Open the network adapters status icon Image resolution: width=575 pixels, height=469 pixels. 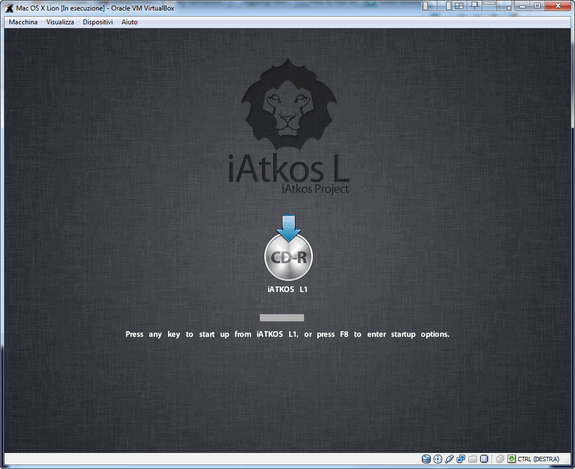tap(461, 459)
